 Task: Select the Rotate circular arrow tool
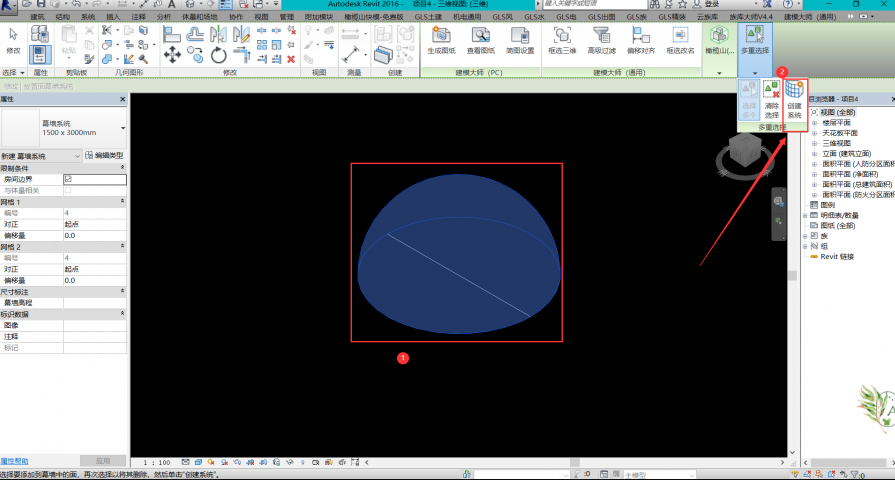(x=219, y=55)
